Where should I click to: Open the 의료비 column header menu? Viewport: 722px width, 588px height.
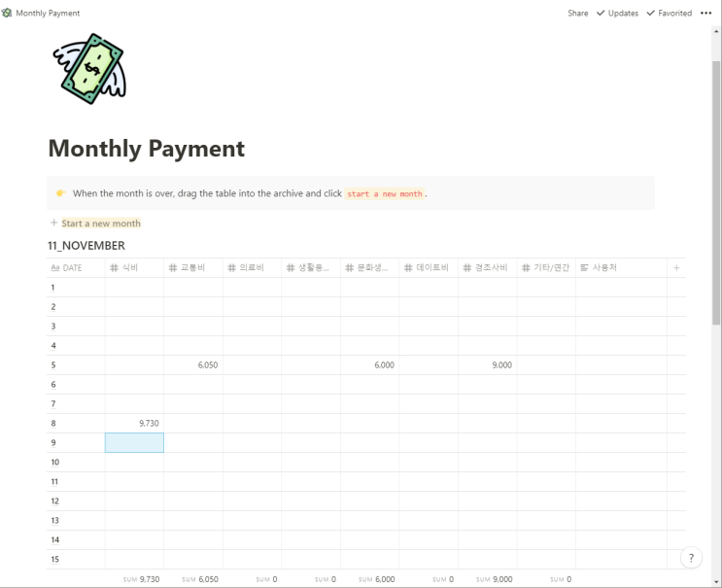coord(253,267)
